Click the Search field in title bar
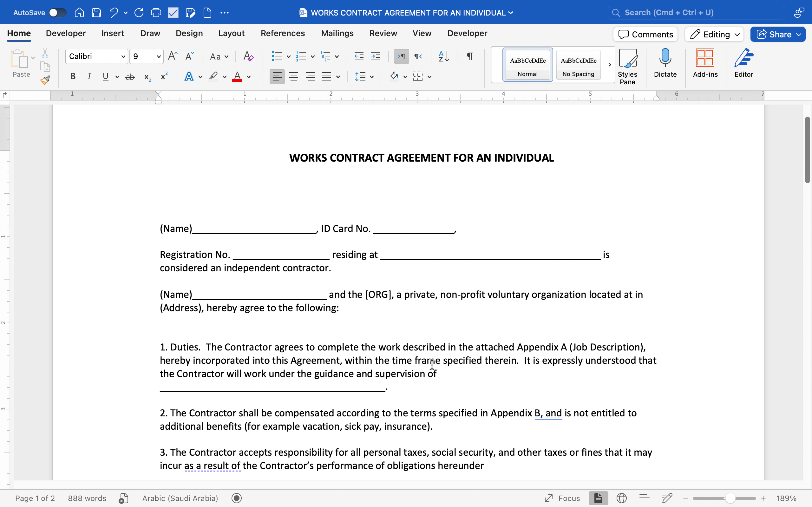Viewport: 812px width, 507px height. 696,13
